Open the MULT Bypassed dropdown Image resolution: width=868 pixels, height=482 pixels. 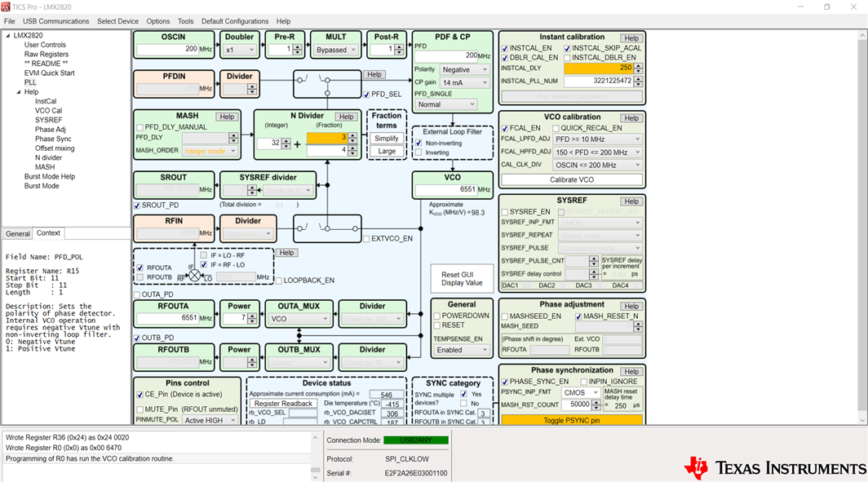335,49
